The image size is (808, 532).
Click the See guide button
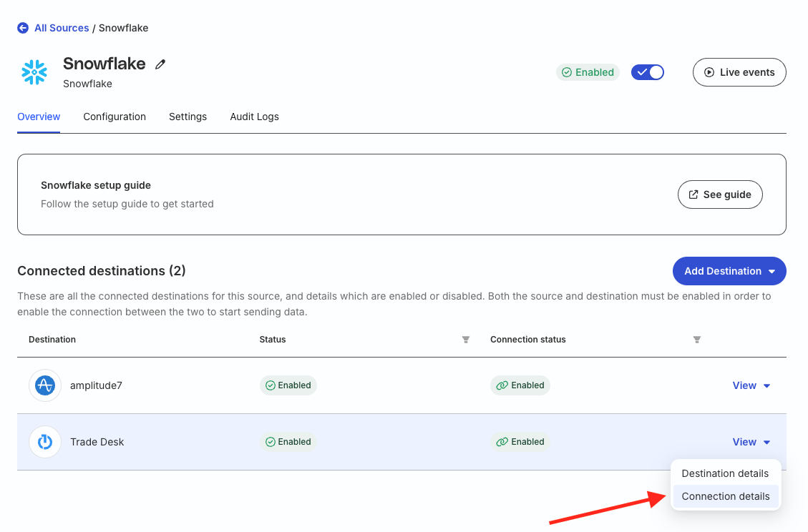[720, 194]
